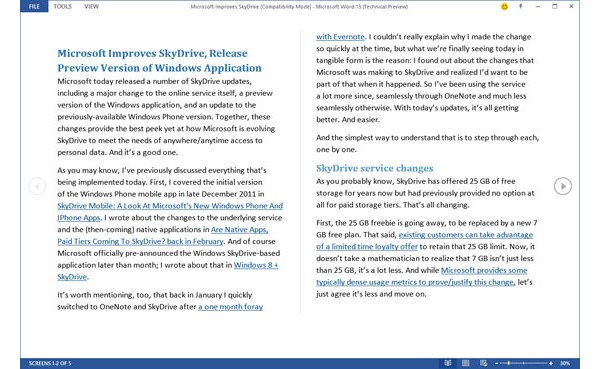Screen dimensions: 600x369
Task: Open the 'SkyDrive Mobile: A Look At Microsoft's New Windows Phone And' link
Action: (x=170, y=206)
